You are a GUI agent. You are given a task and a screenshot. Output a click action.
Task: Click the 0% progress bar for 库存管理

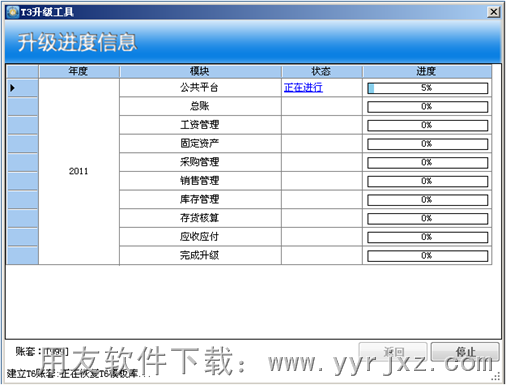pyautogui.click(x=427, y=200)
